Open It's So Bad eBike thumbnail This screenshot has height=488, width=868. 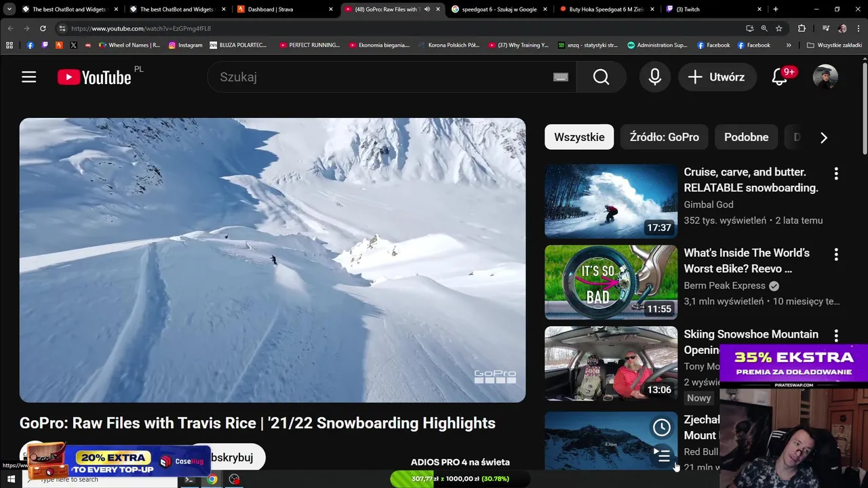point(610,282)
